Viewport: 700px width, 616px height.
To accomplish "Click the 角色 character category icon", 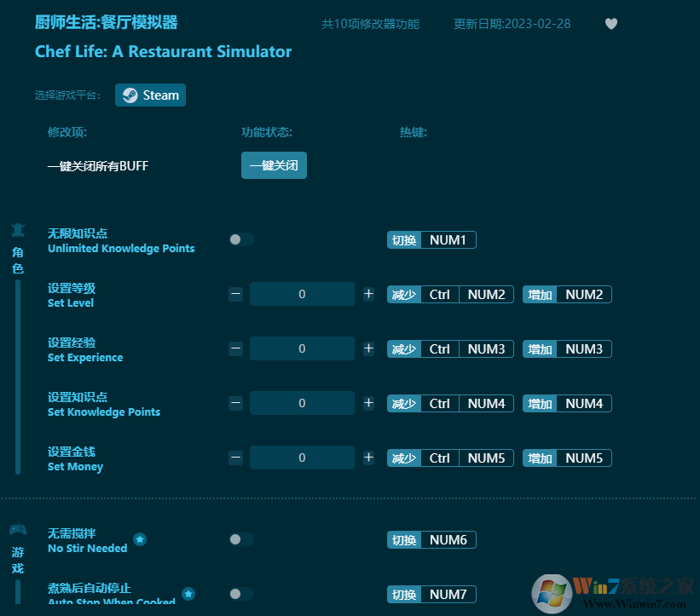I will [x=18, y=230].
